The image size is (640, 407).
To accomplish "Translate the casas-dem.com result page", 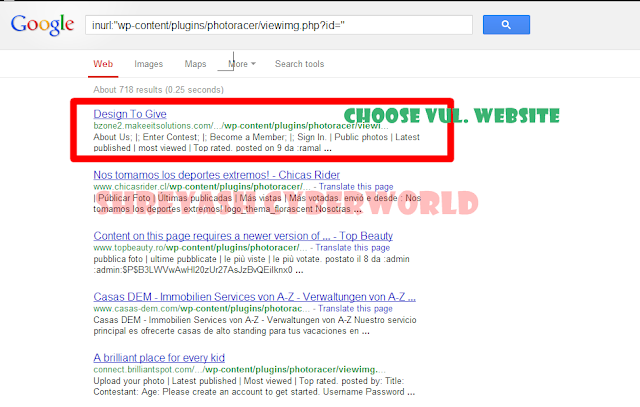I will (x=355, y=309).
